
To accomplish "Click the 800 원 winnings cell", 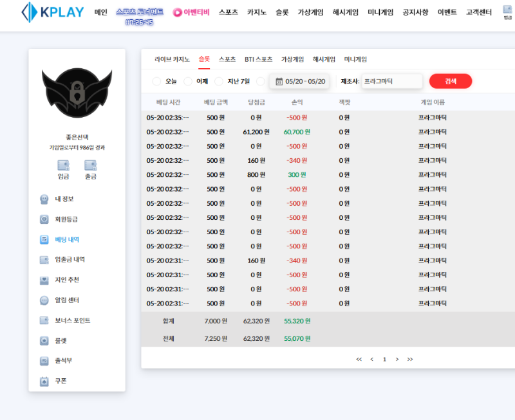I will point(256,175).
